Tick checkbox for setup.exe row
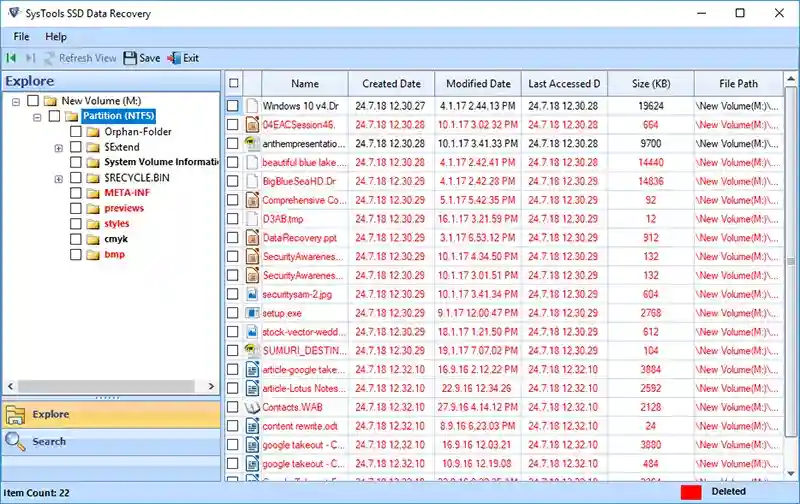This screenshot has height=504, width=800. pos(233,313)
